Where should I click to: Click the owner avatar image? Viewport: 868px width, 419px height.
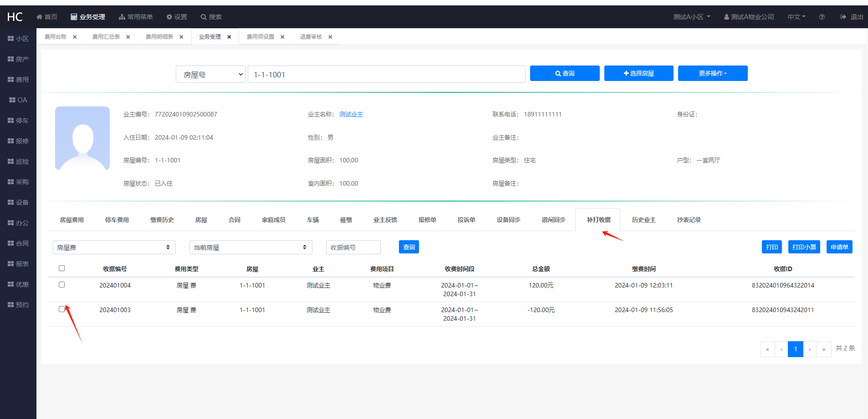(82, 138)
